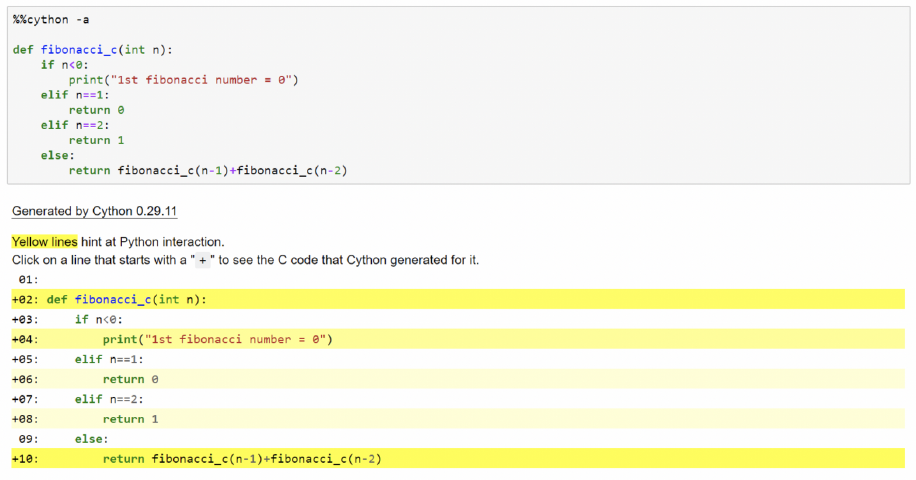The image size is (916, 480).
Task: Expand line +07 elif n==2
Action: click(x=458, y=399)
